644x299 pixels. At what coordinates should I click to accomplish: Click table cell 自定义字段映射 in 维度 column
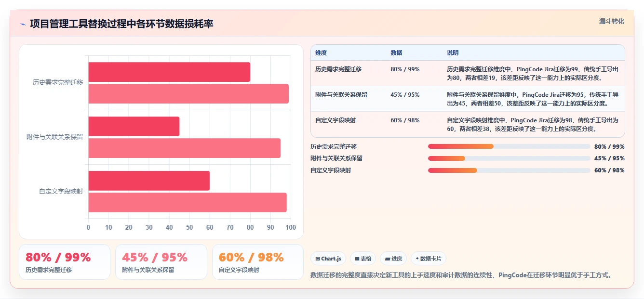(x=335, y=120)
